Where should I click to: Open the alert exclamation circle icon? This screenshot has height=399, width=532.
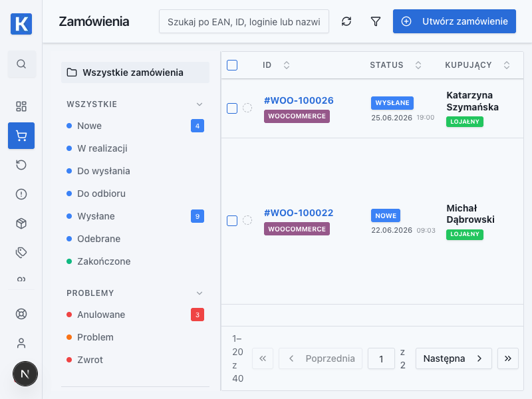point(21,194)
